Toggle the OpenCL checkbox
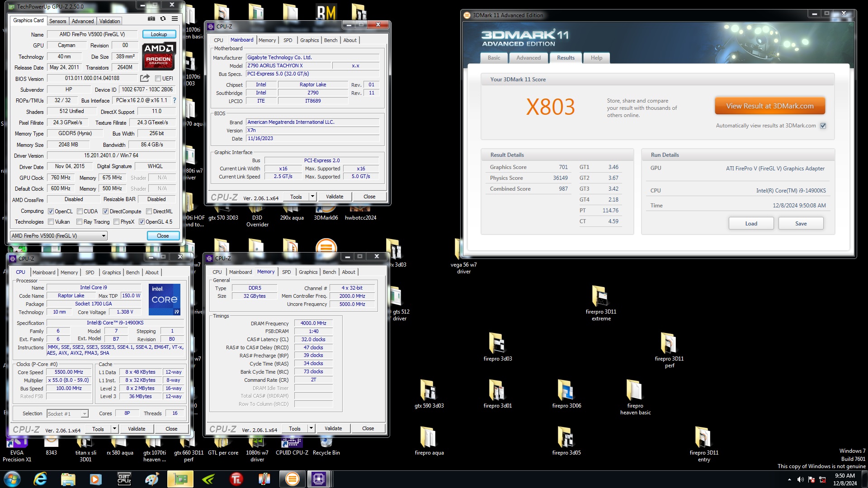This screenshot has width=868, height=488. click(x=51, y=211)
